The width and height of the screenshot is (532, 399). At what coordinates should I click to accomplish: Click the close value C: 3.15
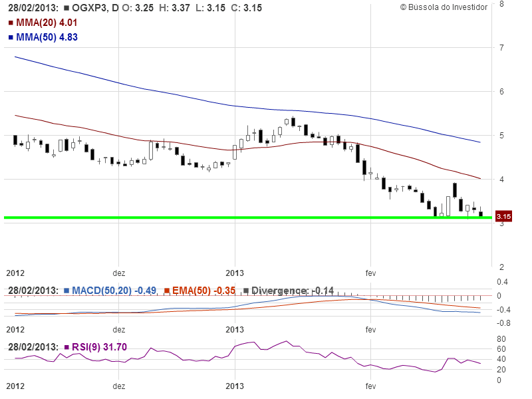click(x=247, y=8)
